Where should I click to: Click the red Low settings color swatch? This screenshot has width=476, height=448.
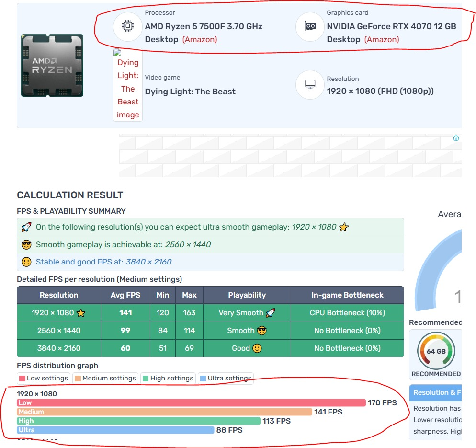[22, 379]
